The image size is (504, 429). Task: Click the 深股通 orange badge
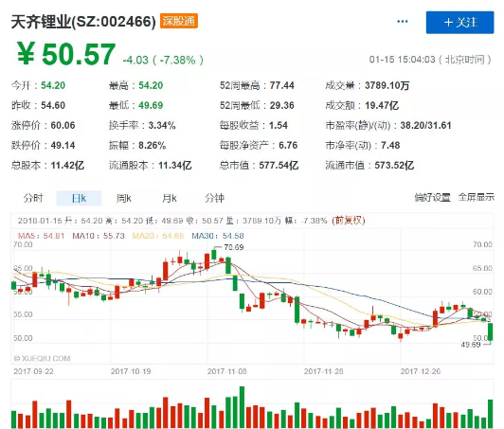pos(179,21)
